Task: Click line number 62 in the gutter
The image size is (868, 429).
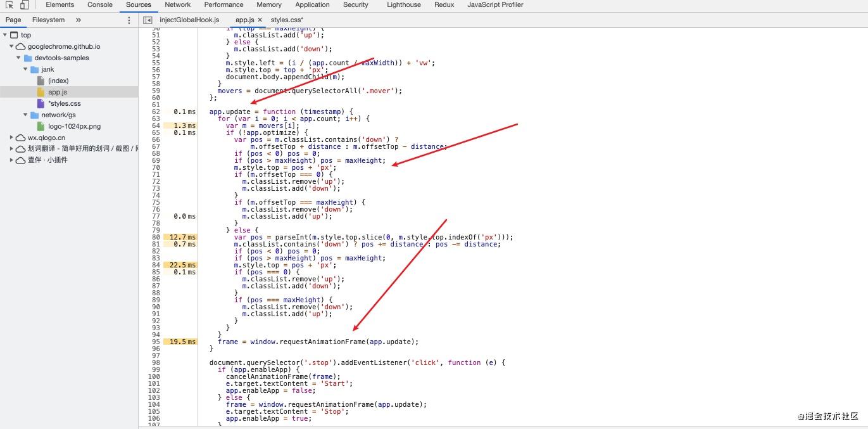Action: 156,112
